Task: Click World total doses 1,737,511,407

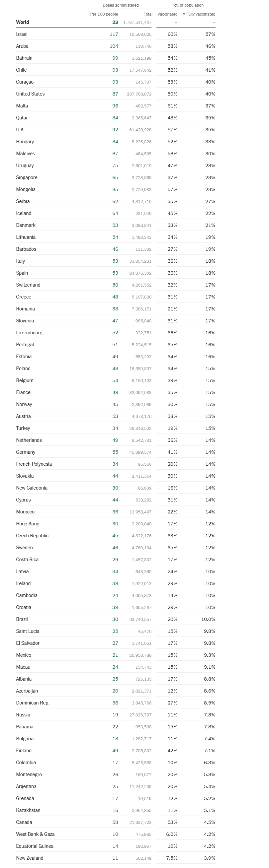Action: pyautogui.click(x=137, y=22)
